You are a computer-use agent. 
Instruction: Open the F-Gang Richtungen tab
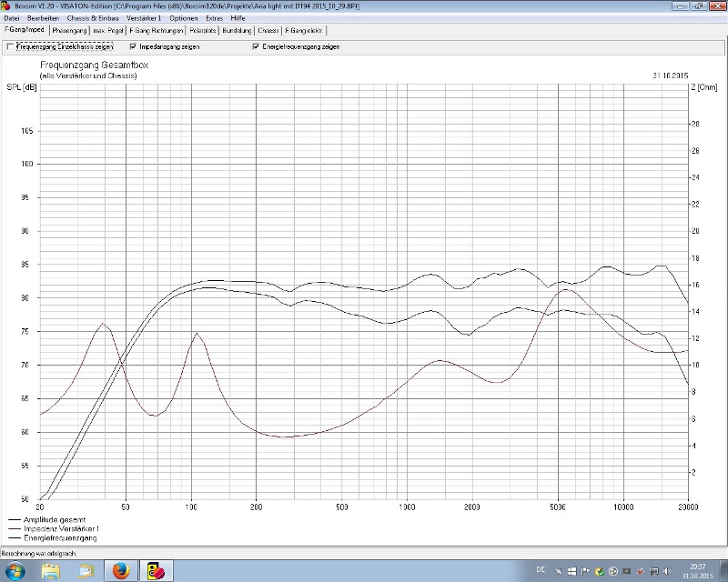157,30
